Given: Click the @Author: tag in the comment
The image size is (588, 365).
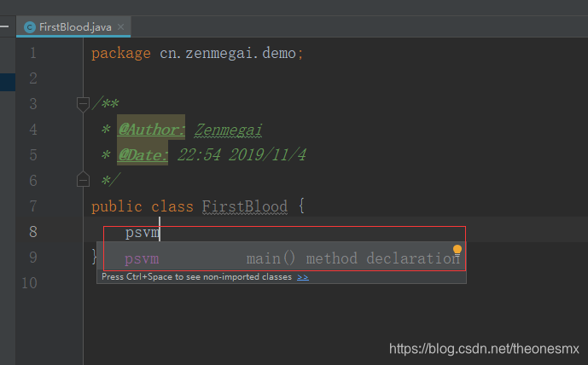Looking at the screenshot, I should 151,130.
